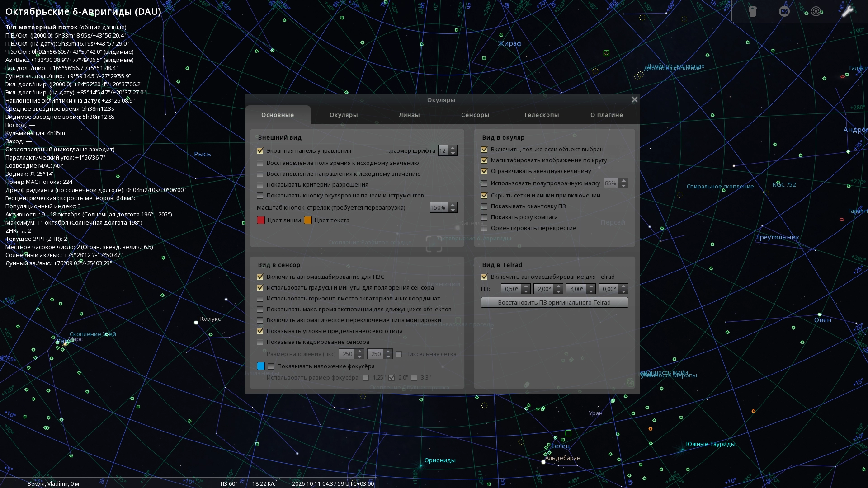Disable Экранная панель управления checkbox
The width and height of the screenshot is (868, 488).
[x=260, y=151]
